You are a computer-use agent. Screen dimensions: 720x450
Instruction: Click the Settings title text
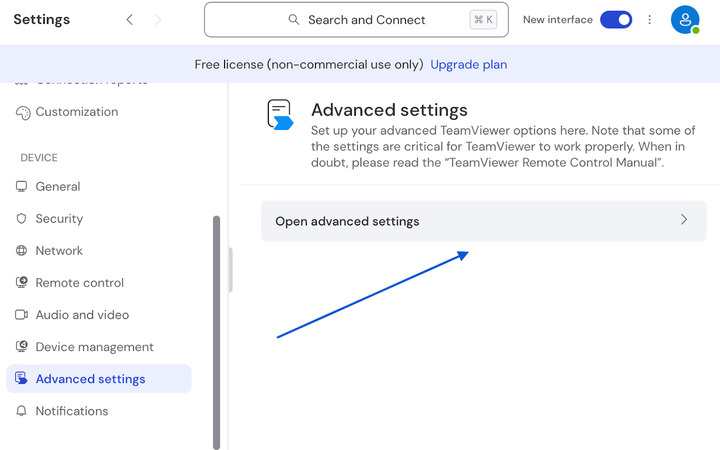(x=42, y=19)
